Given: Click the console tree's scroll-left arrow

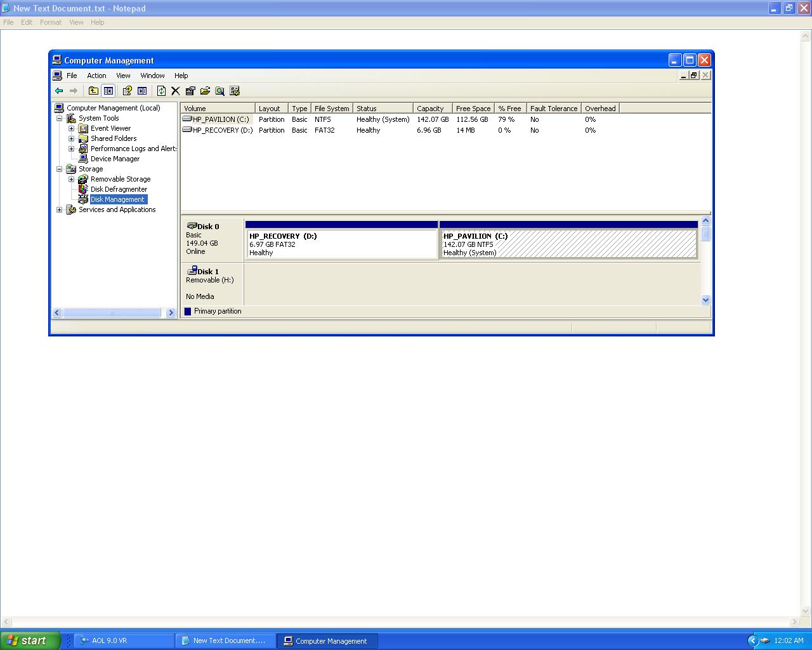Looking at the screenshot, I should click(x=57, y=312).
